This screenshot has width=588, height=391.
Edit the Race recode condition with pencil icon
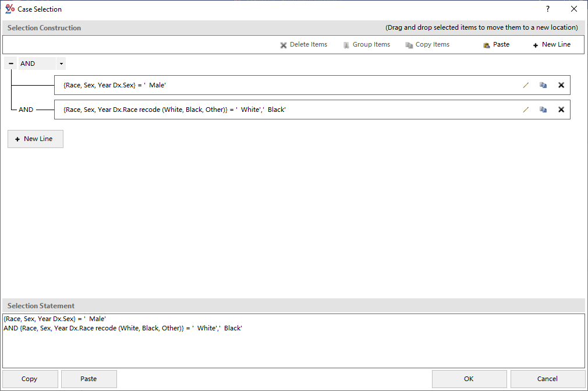coord(526,110)
